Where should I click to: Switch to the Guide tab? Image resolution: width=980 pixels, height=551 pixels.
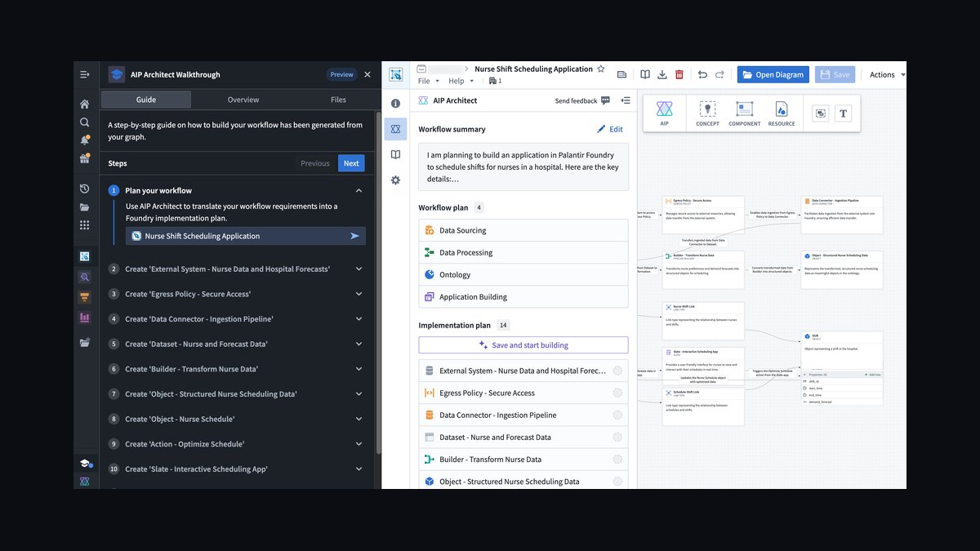[x=146, y=100]
